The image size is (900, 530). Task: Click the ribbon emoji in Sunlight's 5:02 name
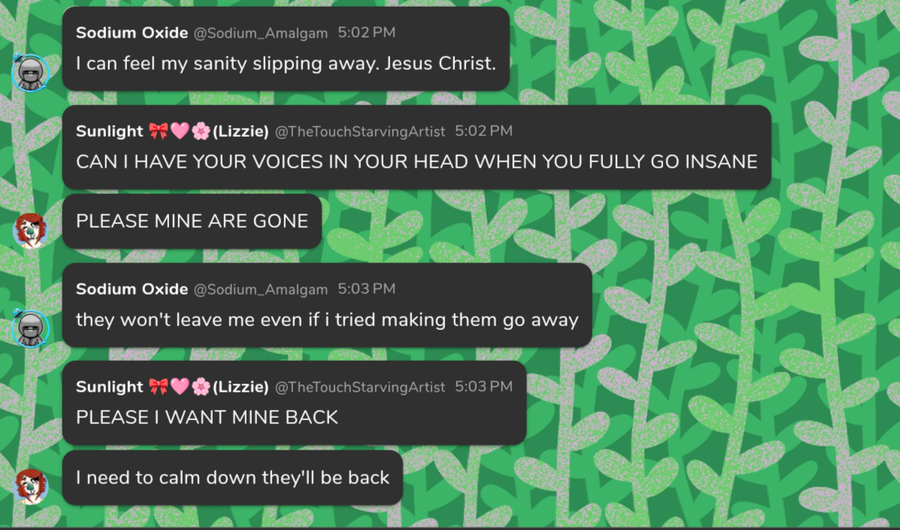click(158, 131)
